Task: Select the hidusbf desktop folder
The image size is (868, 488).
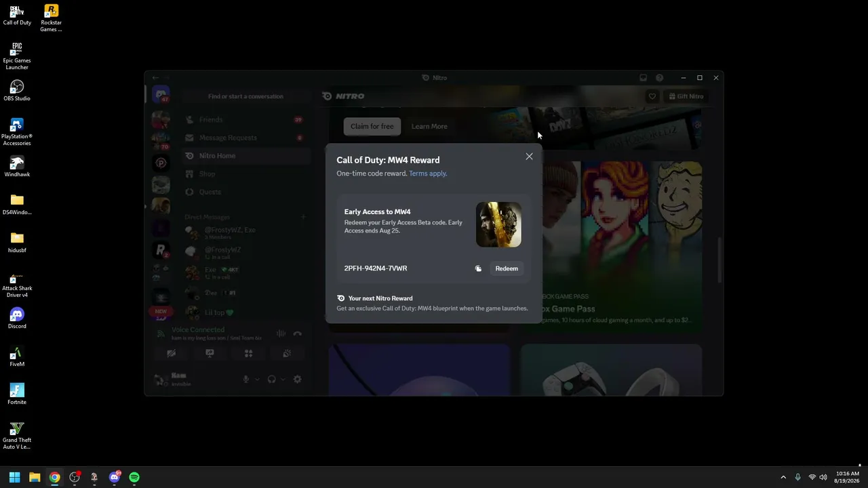Action: [17, 243]
